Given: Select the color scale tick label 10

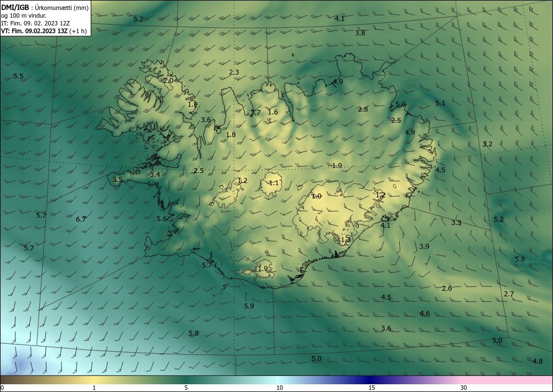Looking at the screenshot, I should click(279, 388).
